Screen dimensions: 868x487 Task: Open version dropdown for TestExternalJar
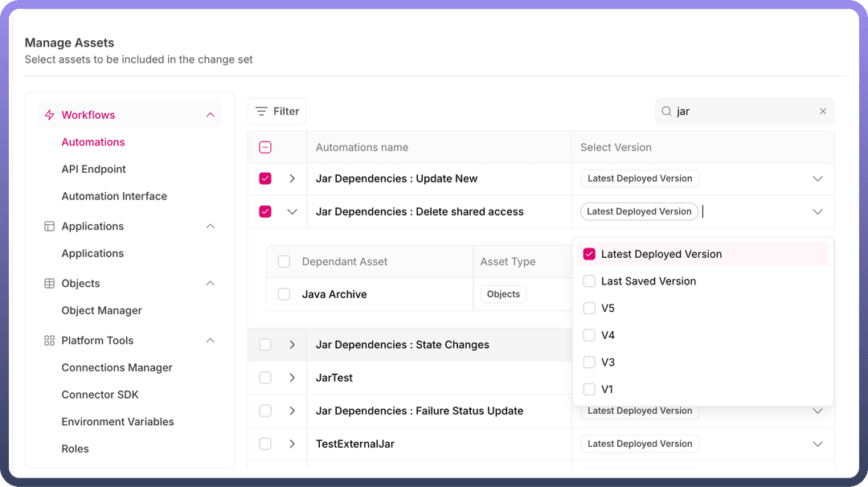pyautogui.click(x=817, y=444)
